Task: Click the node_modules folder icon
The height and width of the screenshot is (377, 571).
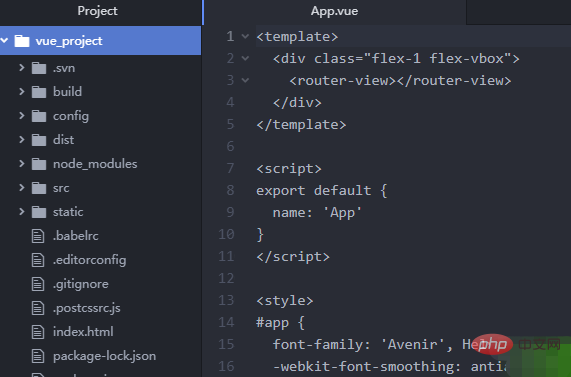Action: [39, 164]
